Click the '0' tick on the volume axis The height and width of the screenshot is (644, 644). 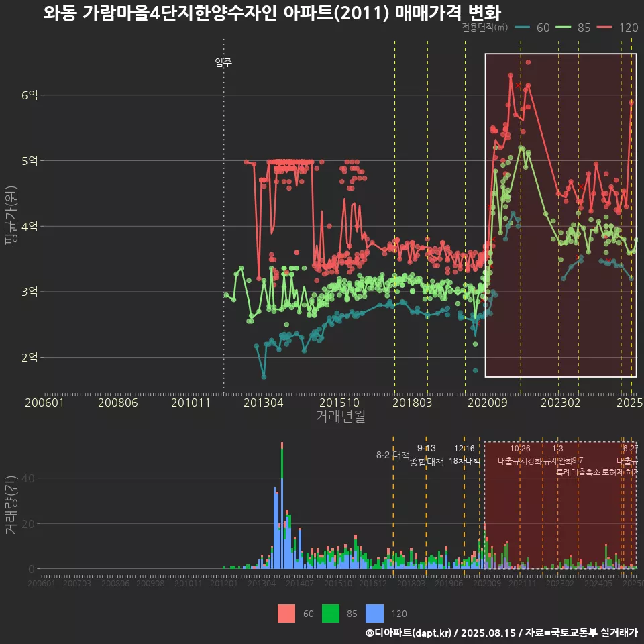[x=32, y=569]
